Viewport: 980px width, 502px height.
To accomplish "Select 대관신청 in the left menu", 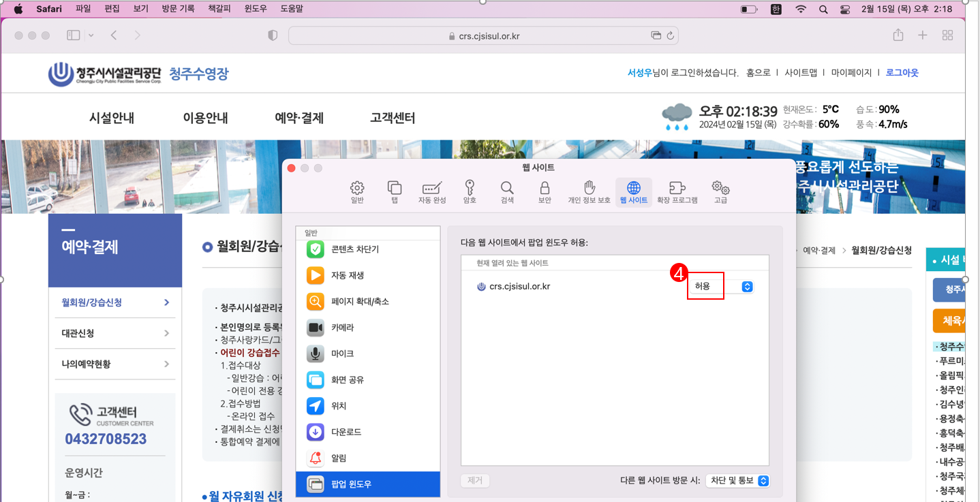I will (115, 333).
